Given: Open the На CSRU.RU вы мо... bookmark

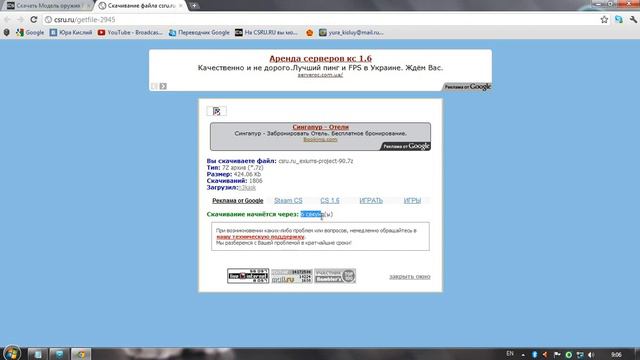Looking at the screenshot, I should click(266, 32).
